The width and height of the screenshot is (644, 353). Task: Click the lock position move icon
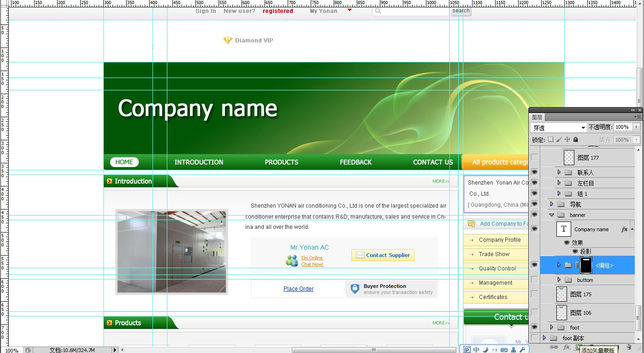567,139
